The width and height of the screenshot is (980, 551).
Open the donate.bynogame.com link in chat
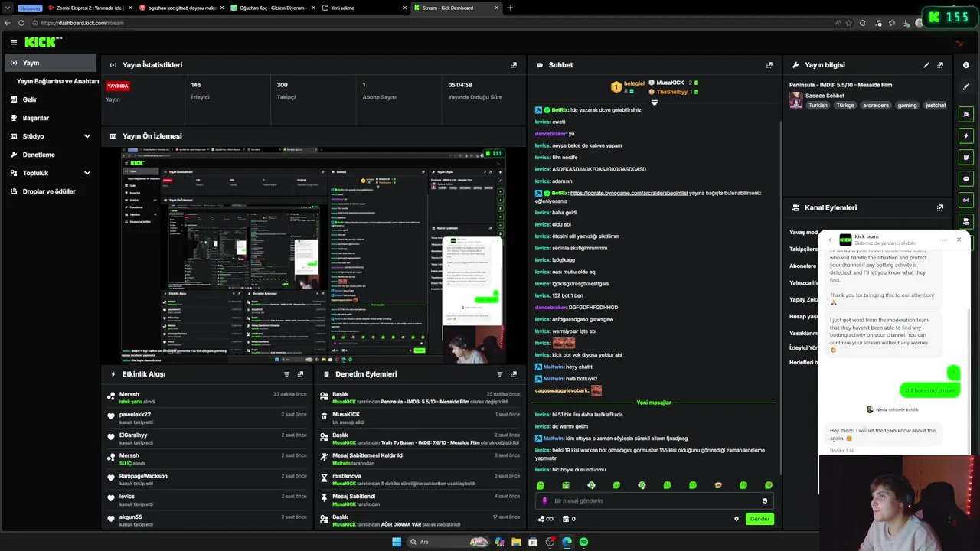pos(629,193)
